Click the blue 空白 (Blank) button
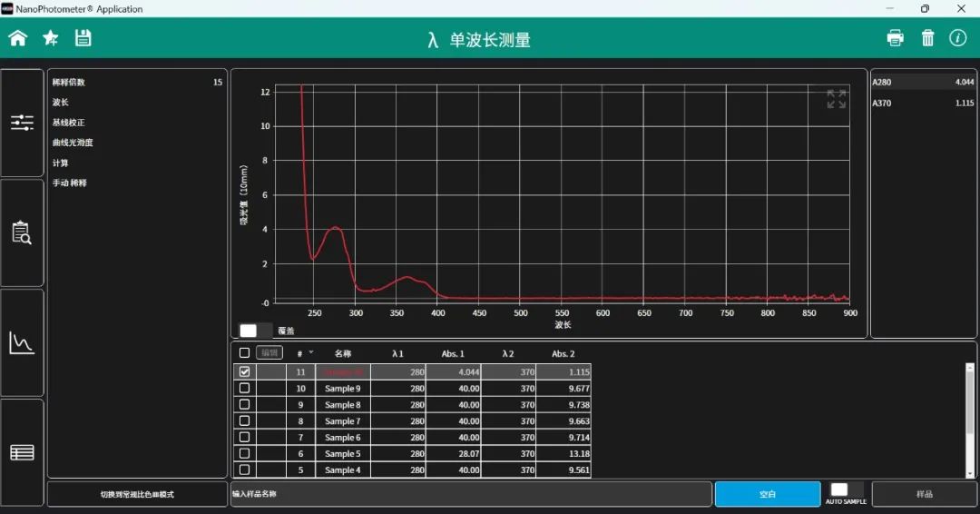The width and height of the screenshot is (980, 514). point(768,494)
